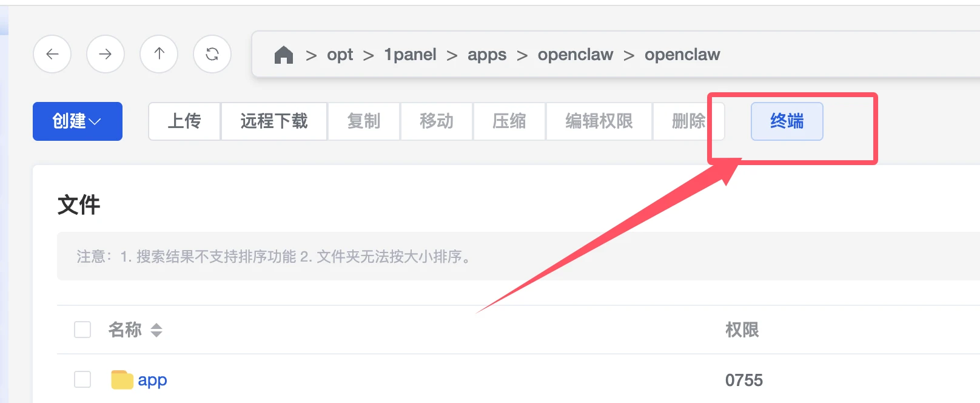Image resolution: width=980 pixels, height=403 pixels.
Task: Click the 压缩 compress button
Action: pos(509,121)
